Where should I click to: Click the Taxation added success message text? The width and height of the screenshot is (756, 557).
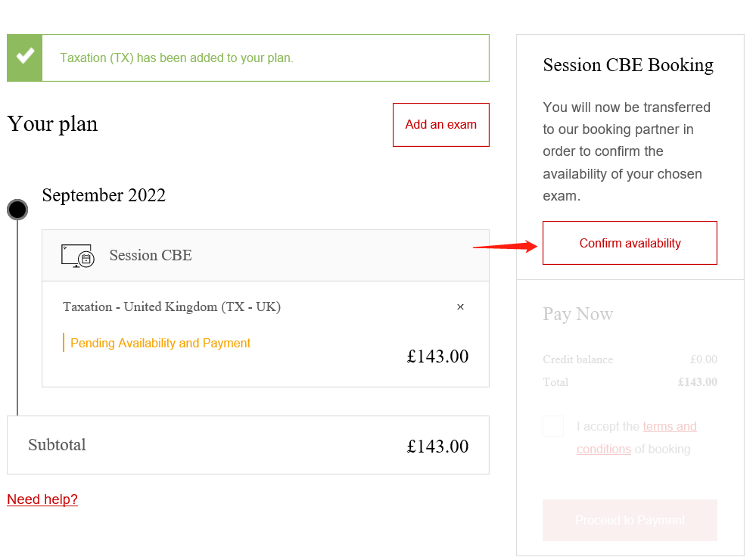[176, 58]
